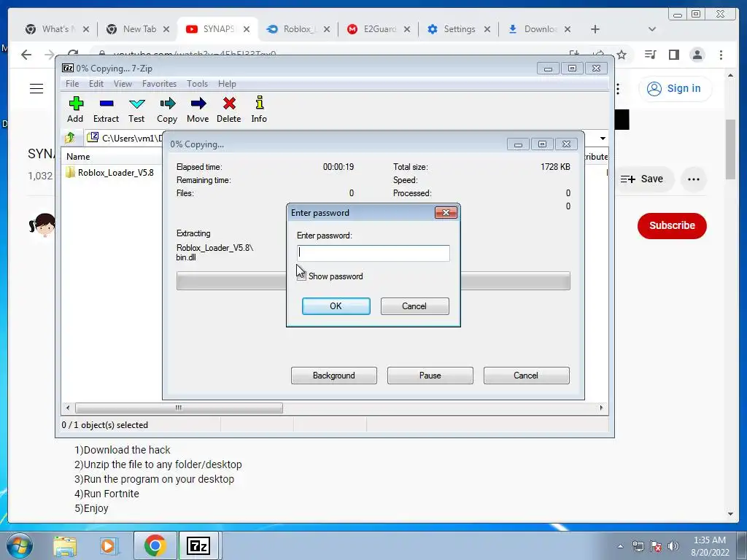Screen dimensions: 747x560
Task: Open Chrome profile avatar icon
Action: coord(697,55)
